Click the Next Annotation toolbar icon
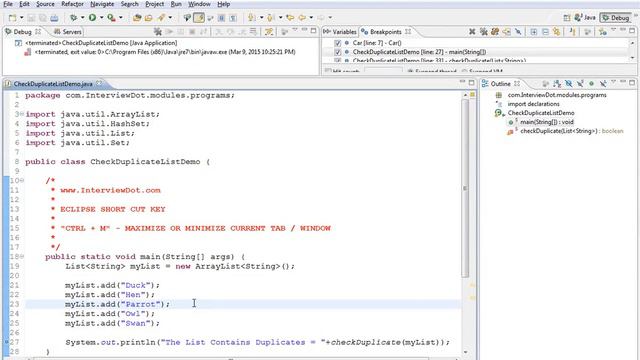This screenshot has height=360, width=640. click(x=252, y=18)
